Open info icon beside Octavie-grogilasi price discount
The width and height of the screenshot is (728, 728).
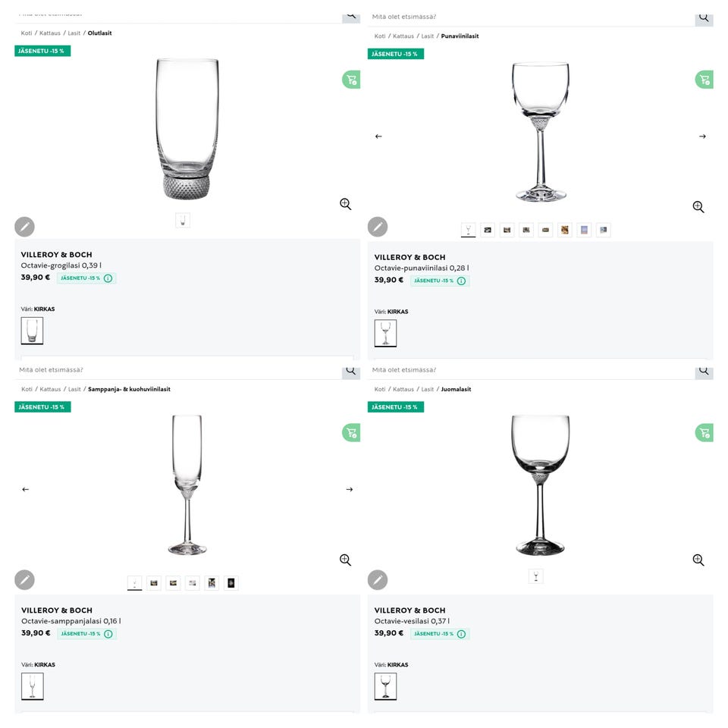108,278
